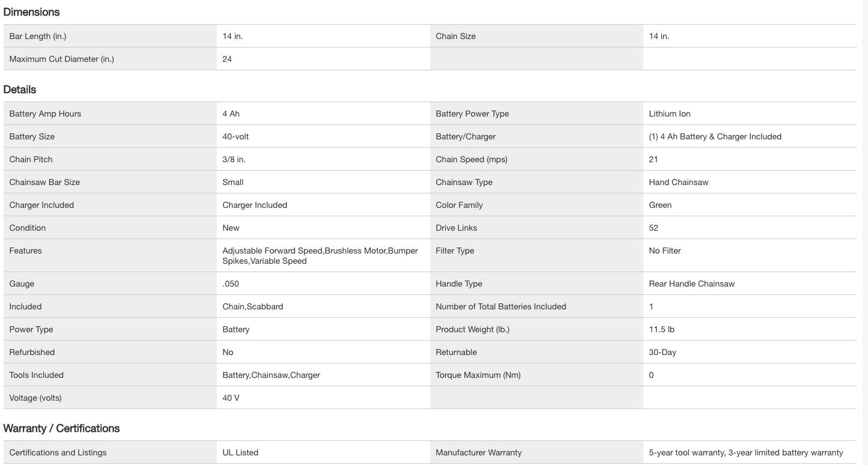Viewport: 868px width, 465px height.
Task: Click the vertical scrollbar on the right edge
Action: click(865, 232)
